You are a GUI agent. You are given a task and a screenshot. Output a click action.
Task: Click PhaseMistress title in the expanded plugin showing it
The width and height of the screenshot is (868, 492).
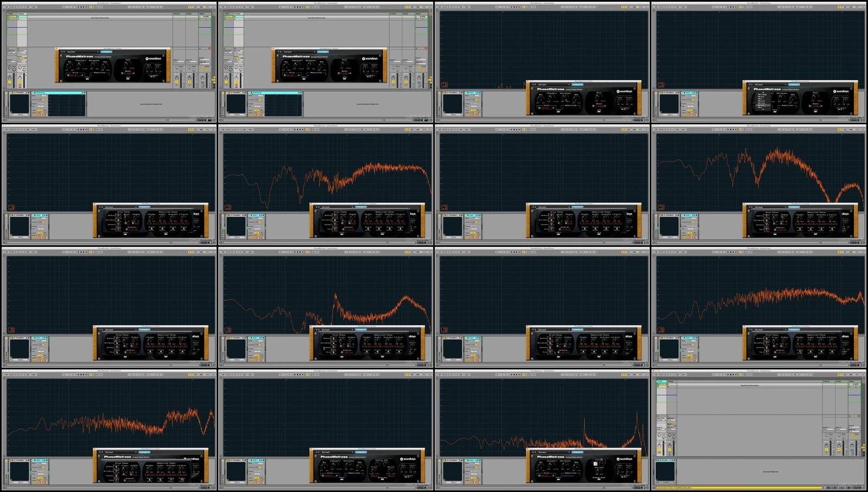[117, 457]
